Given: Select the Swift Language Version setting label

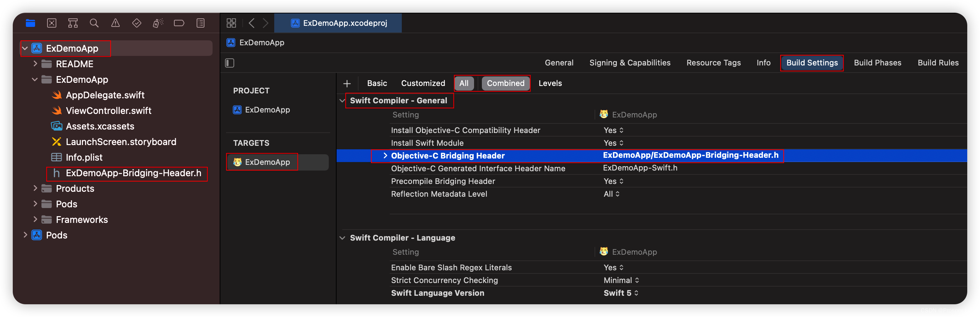Looking at the screenshot, I should (438, 293).
